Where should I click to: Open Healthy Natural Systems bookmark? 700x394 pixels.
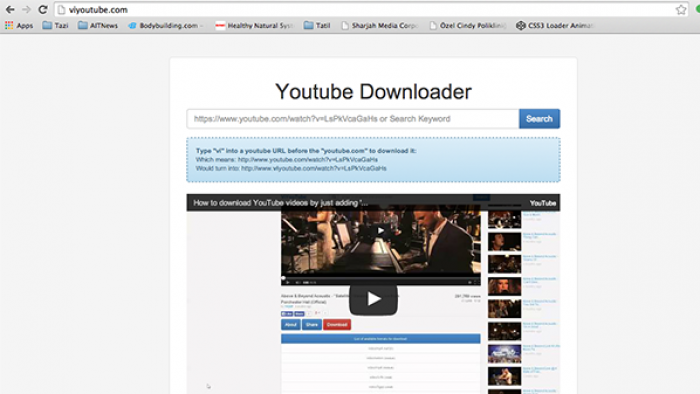[x=254, y=25]
